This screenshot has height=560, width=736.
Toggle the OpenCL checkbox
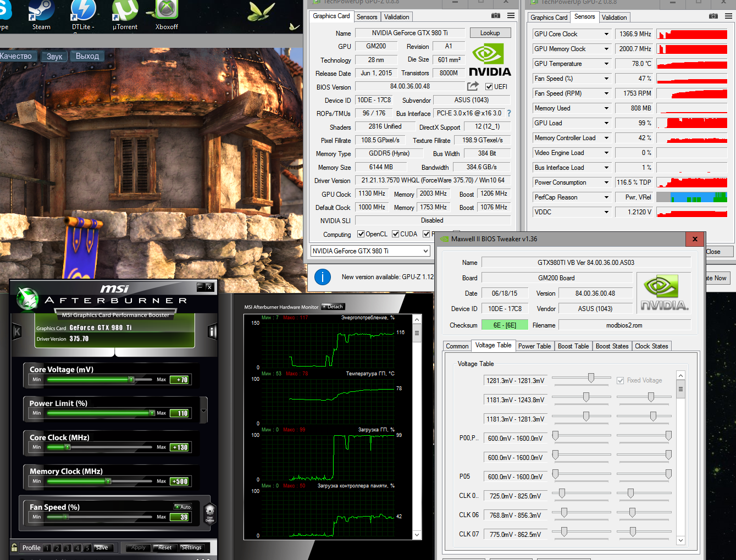[x=361, y=234]
